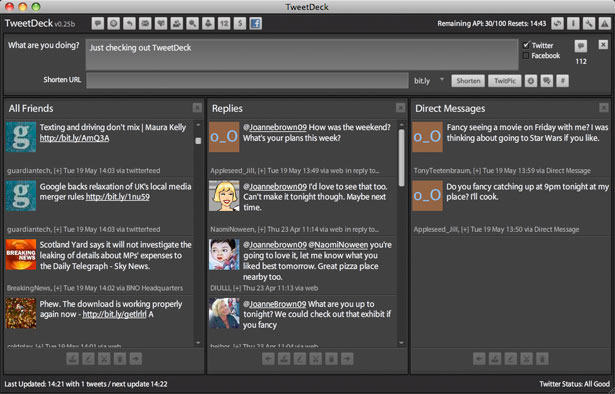The width and height of the screenshot is (615, 394).
Task: Open the Groups people toolbar icon
Action: click(176, 24)
